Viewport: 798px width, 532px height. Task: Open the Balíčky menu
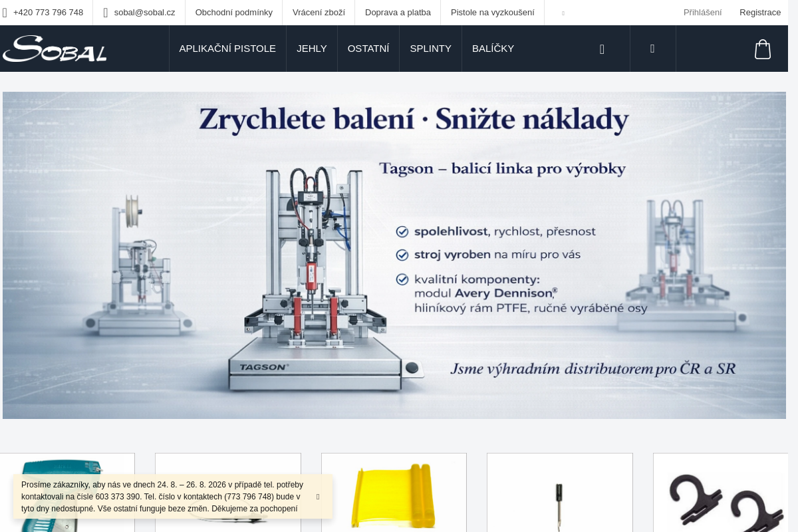tap(493, 49)
